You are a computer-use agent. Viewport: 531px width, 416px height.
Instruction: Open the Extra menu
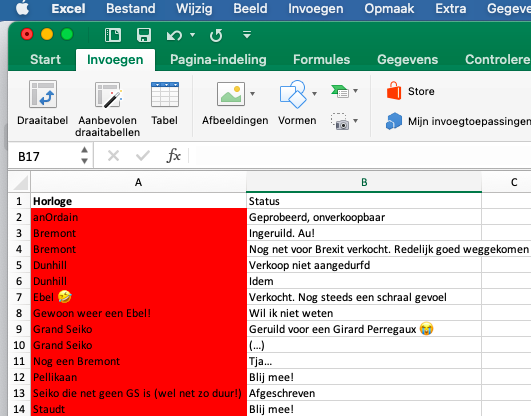pyautogui.click(x=450, y=8)
